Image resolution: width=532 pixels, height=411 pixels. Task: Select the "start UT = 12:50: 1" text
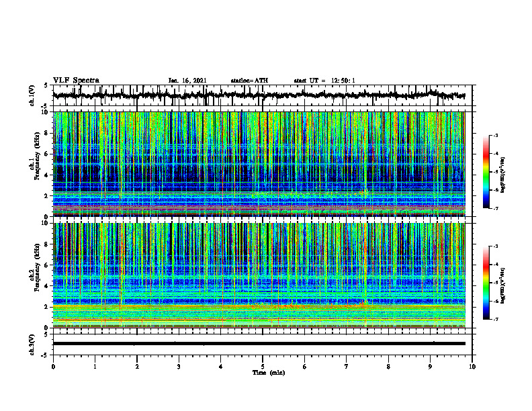pos(324,81)
